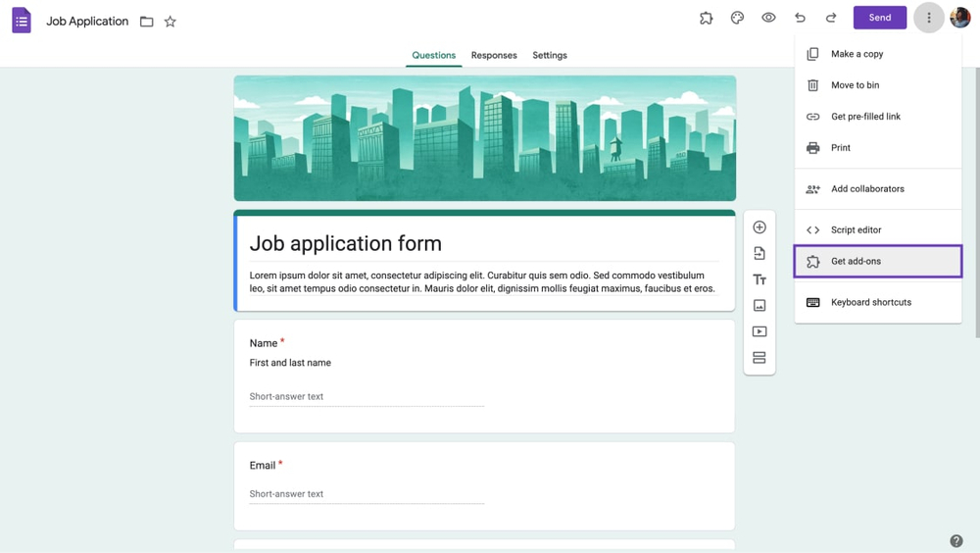Click the Name short-answer text field
The image size is (980, 553).
click(x=367, y=397)
